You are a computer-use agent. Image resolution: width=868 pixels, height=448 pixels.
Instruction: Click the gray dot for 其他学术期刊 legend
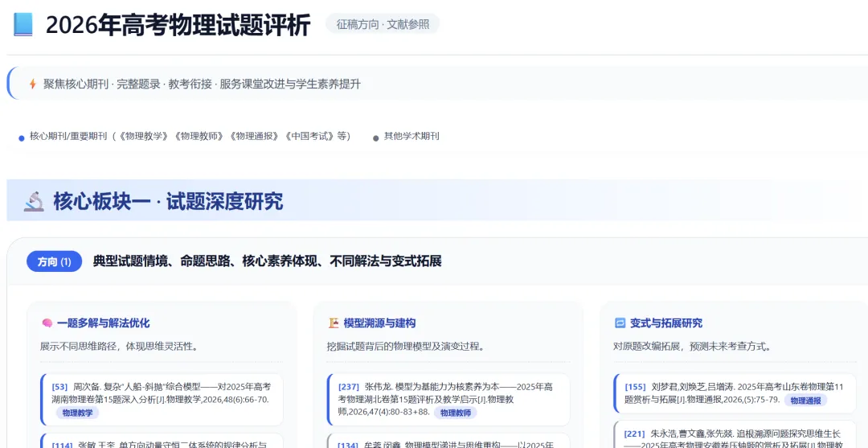(376, 138)
